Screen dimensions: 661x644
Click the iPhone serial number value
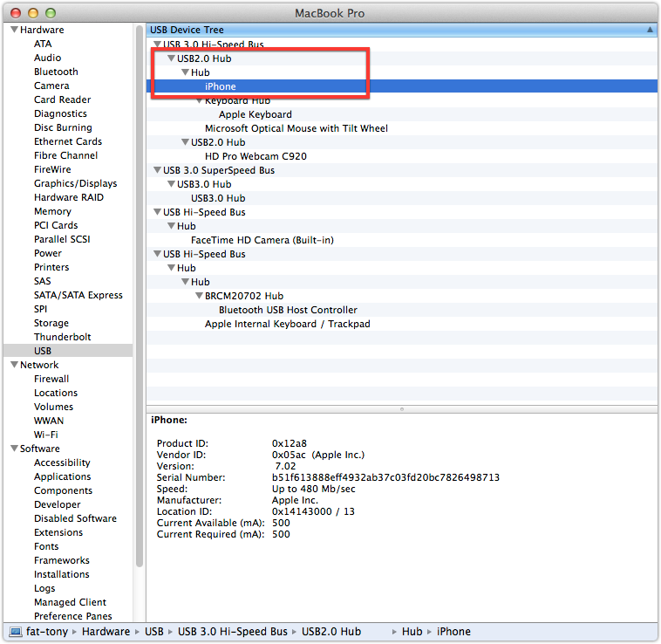385,477
